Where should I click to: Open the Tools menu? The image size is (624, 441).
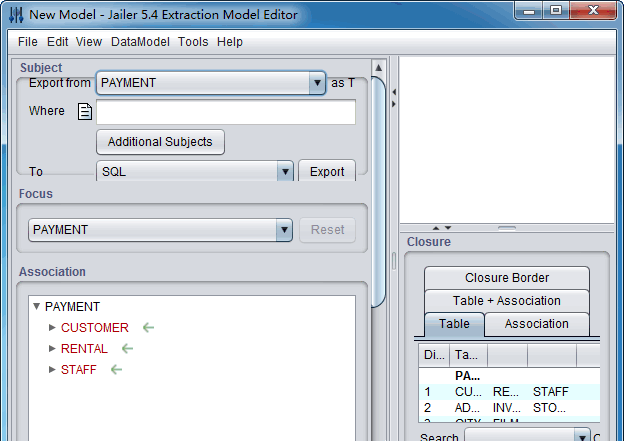tap(193, 42)
